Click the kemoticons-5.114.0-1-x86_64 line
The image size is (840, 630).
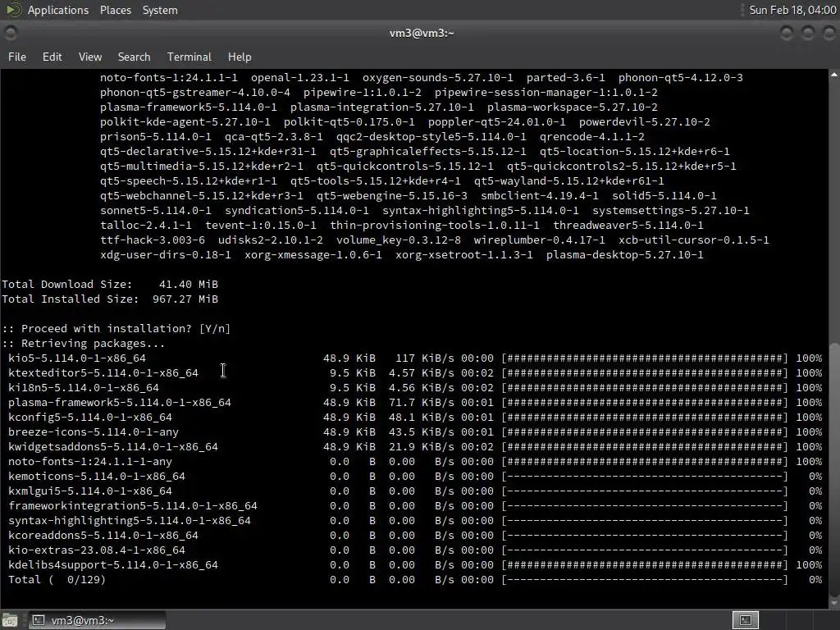pos(414,477)
